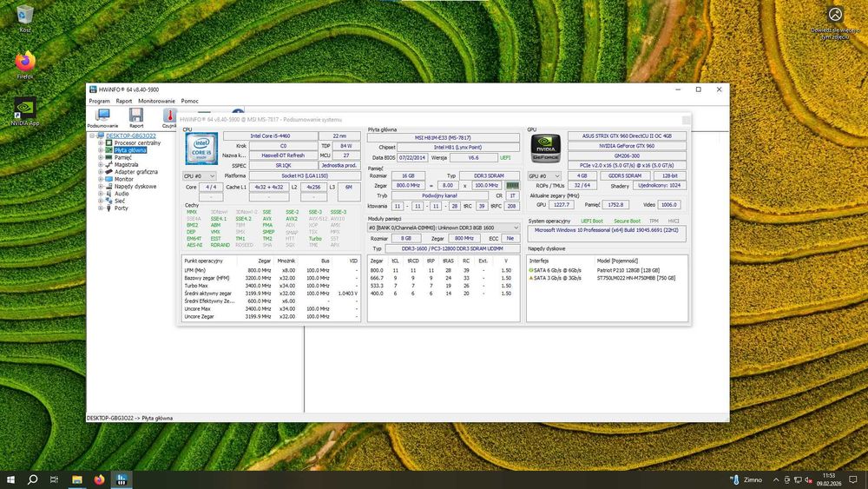Click the HWiNFO taskbar button
868x489 pixels.
[x=122, y=479]
